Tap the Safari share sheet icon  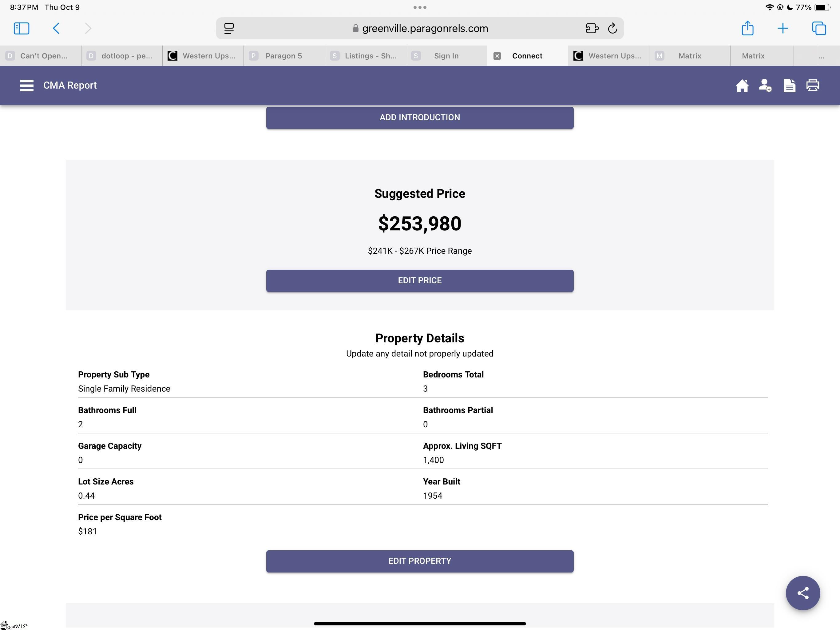[747, 29]
